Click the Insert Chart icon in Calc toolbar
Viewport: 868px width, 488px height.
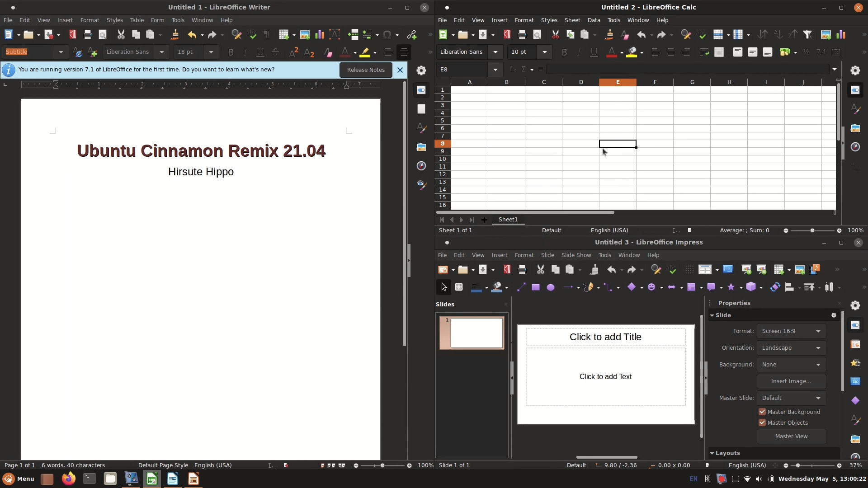841,35
